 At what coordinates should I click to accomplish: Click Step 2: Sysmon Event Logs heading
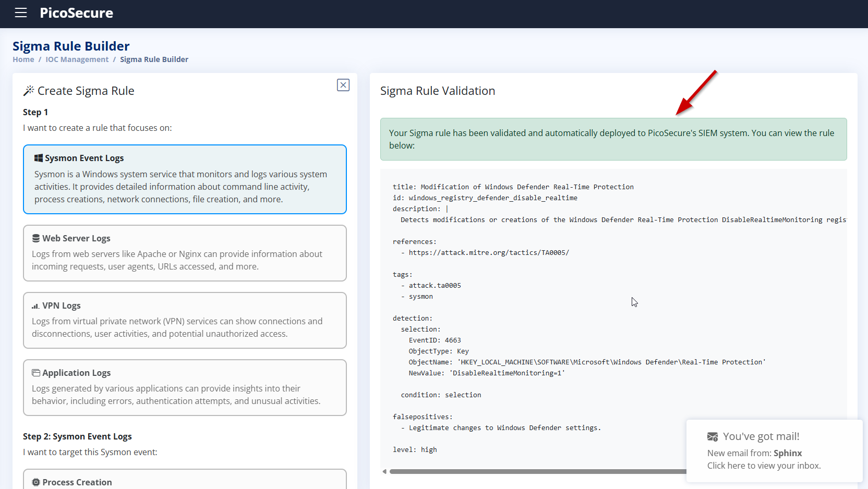click(77, 436)
